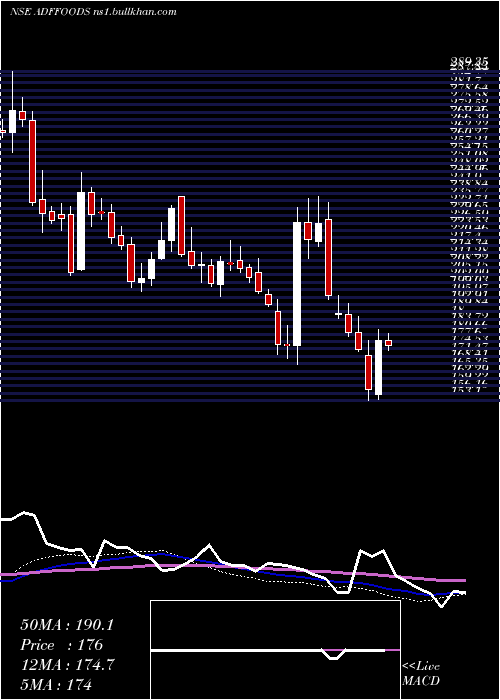Click the 289.35 top price axis label
The image size is (500, 700).
tap(468, 63)
